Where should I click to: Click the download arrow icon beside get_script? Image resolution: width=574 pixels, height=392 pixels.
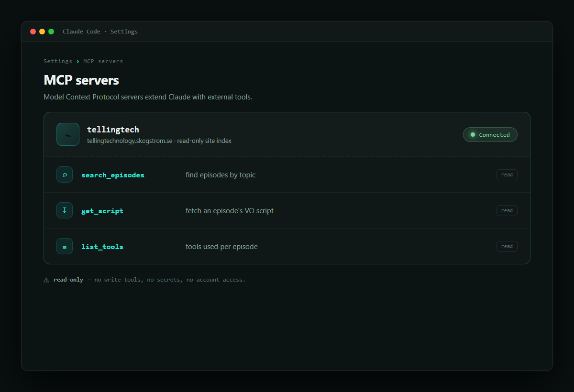point(65,210)
